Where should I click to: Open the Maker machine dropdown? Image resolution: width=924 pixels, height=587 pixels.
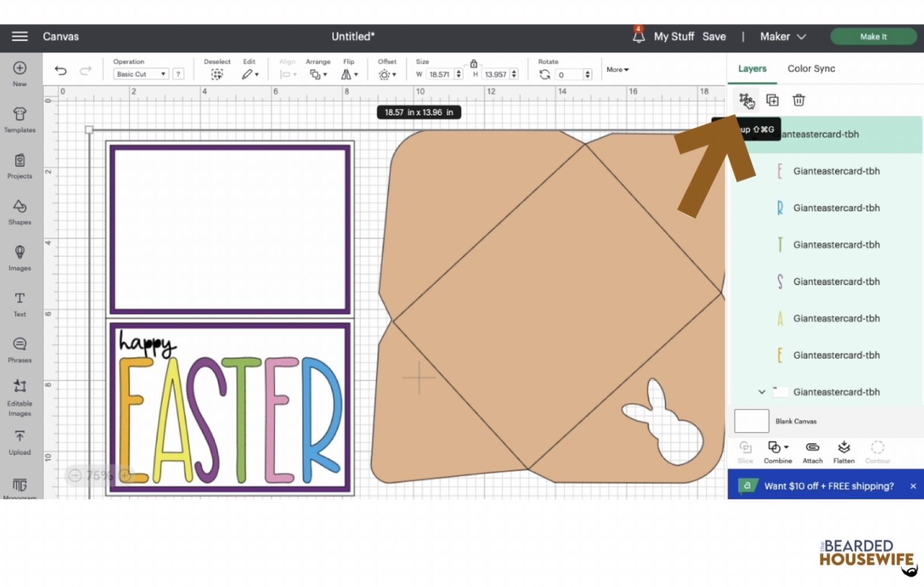[782, 37]
